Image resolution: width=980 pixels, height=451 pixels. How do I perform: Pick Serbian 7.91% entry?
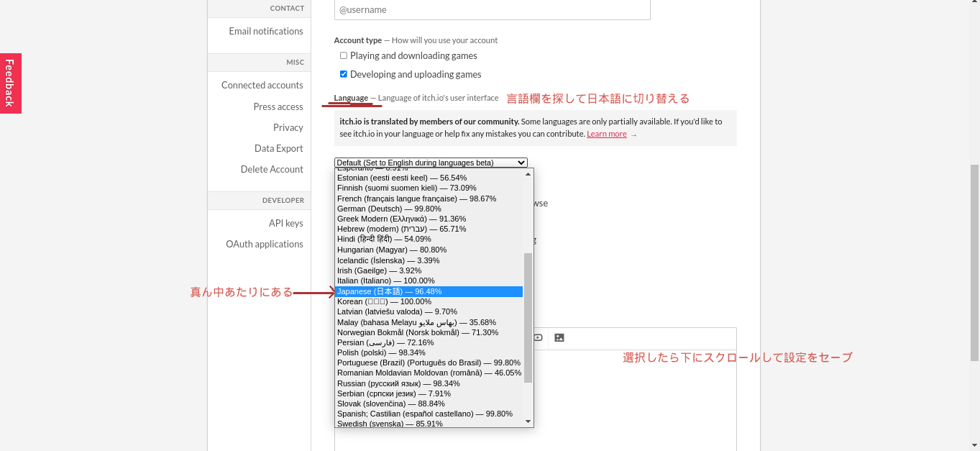429,393
